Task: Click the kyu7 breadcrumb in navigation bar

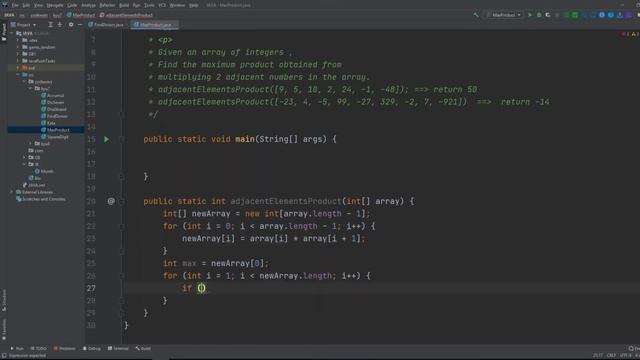Action: 57,15
